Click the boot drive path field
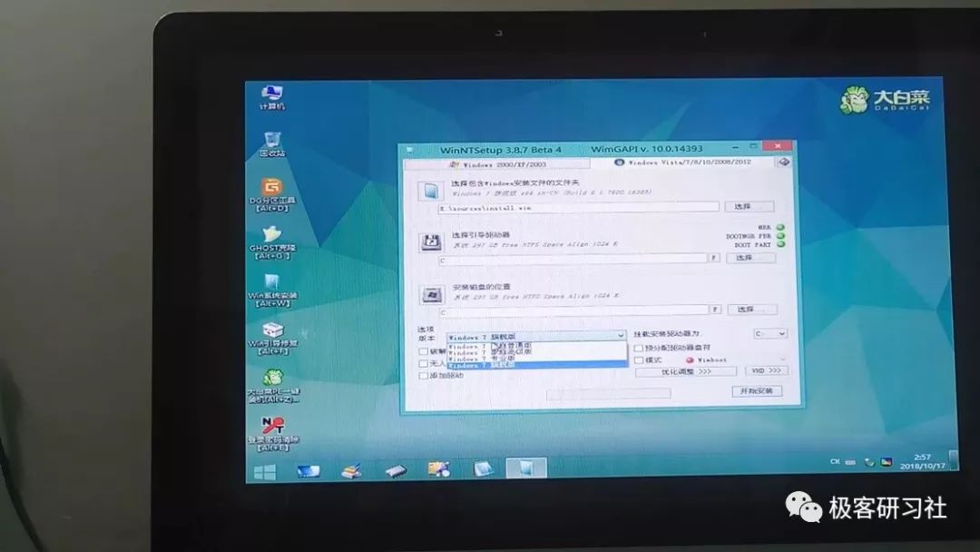This screenshot has width=980, height=552. pos(573,260)
